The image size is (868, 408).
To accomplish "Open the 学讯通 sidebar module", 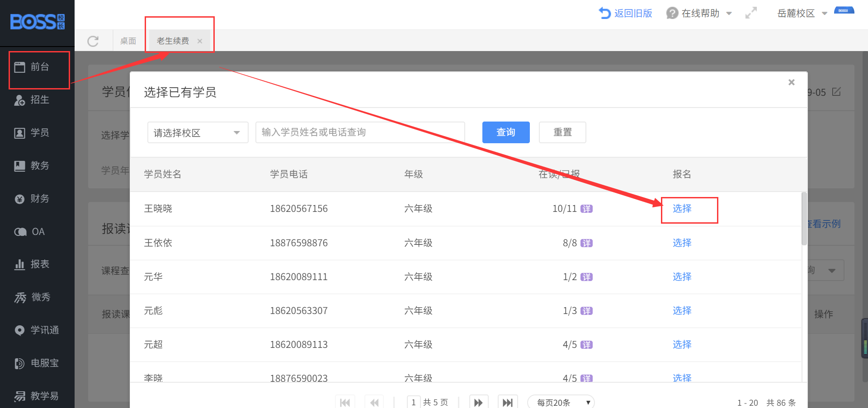I will [37, 330].
